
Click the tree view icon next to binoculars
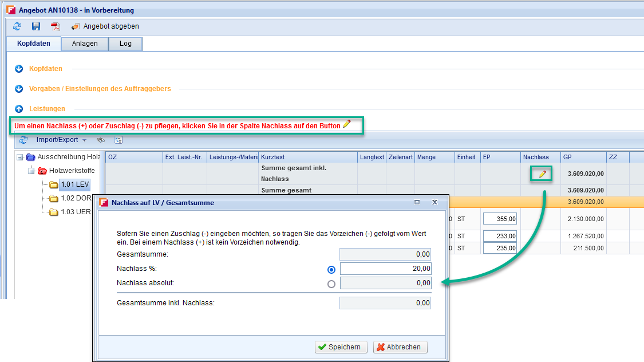click(118, 140)
